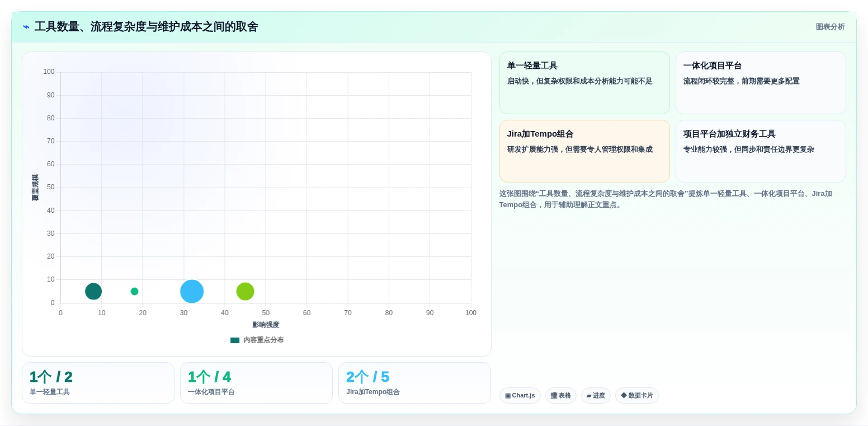
Task: Click the 进度 tag chip
Action: coord(596,395)
